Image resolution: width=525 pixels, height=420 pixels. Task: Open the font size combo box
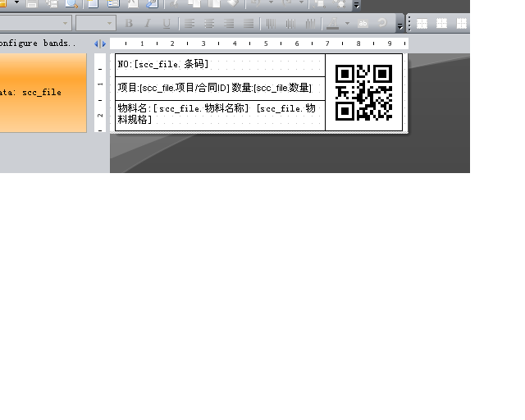(96, 24)
